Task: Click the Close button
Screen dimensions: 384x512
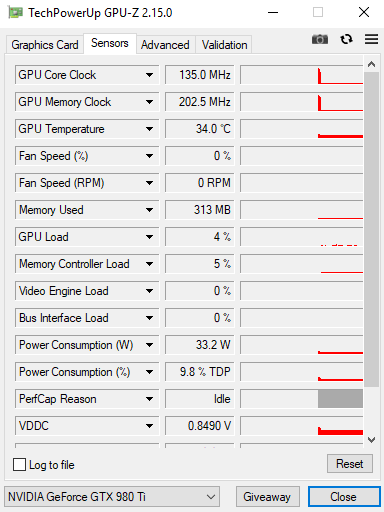Action: tap(344, 497)
